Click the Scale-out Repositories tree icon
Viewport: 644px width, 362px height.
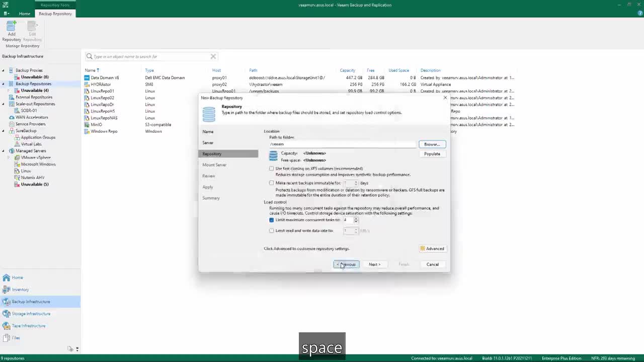[x=11, y=104]
